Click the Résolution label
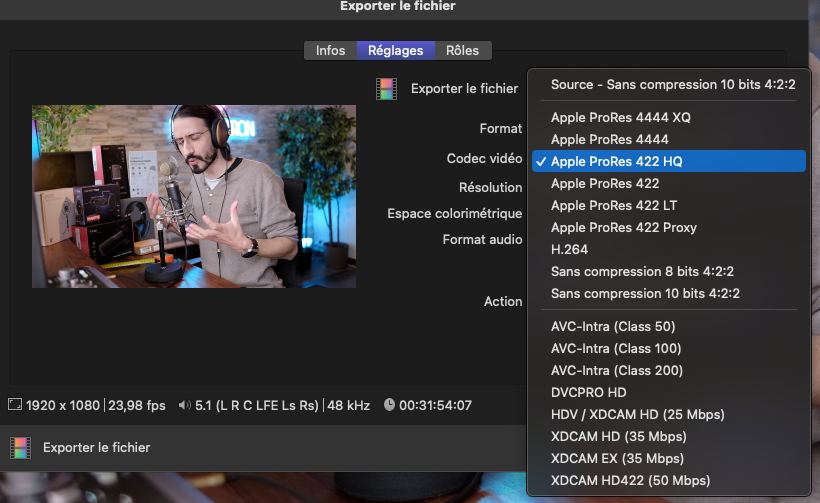The width and height of the screenshot is (820, 503). [491, 187]
